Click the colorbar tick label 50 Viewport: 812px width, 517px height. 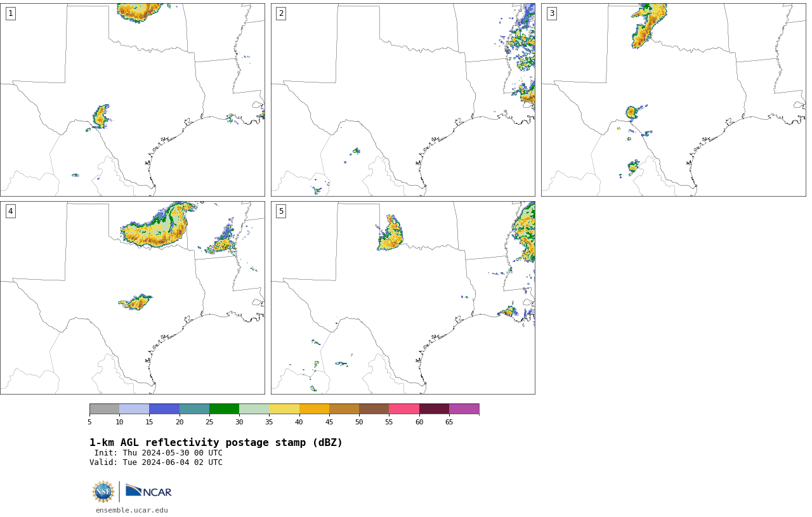pos(359,422)
